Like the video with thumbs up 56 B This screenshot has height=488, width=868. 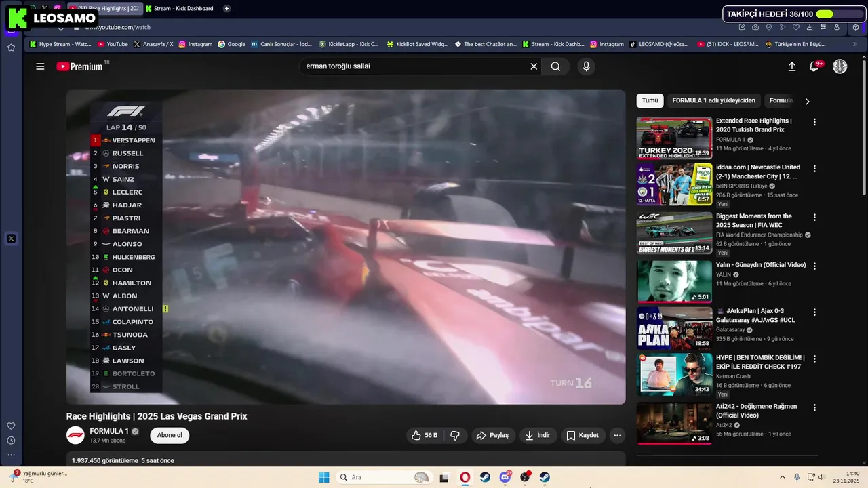click(x=425, y=435)
